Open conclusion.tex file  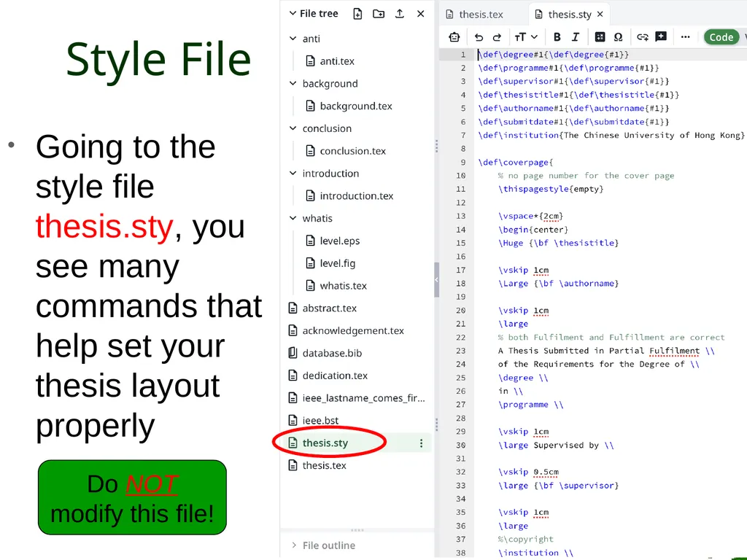tap(352, 151)
